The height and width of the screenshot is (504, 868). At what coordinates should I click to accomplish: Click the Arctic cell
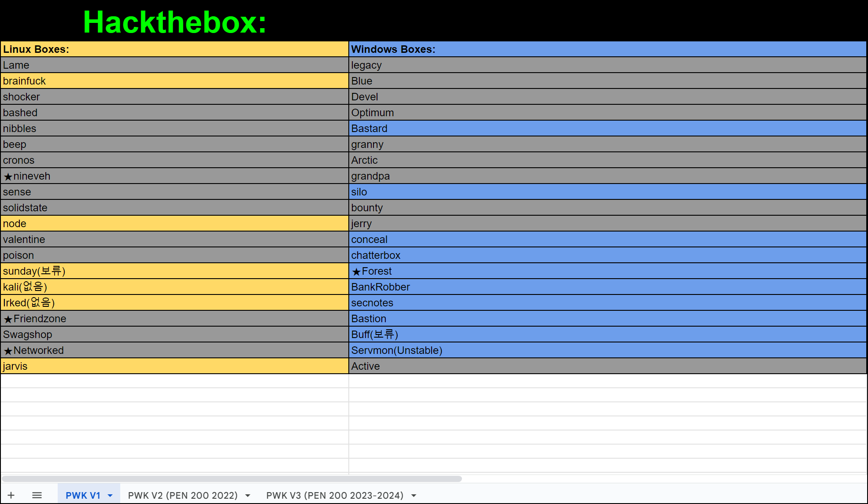[x=608, y=160]
